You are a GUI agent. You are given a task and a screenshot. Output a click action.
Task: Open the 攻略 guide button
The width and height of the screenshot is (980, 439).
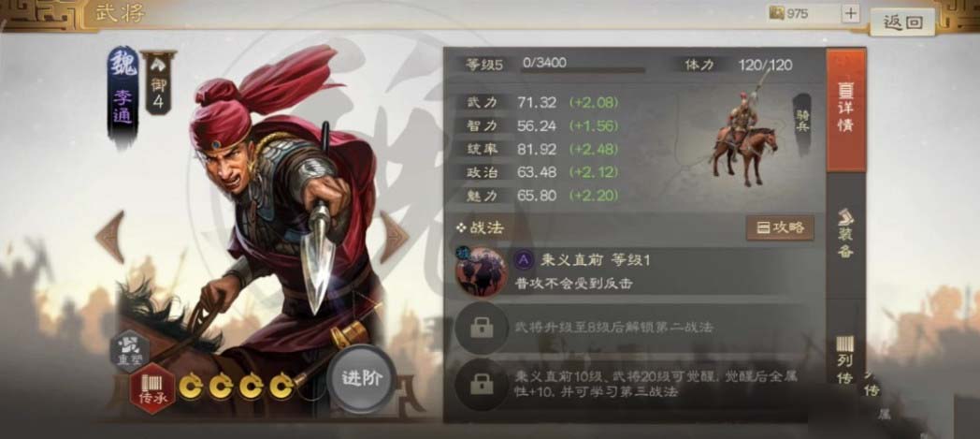point(780,228)
